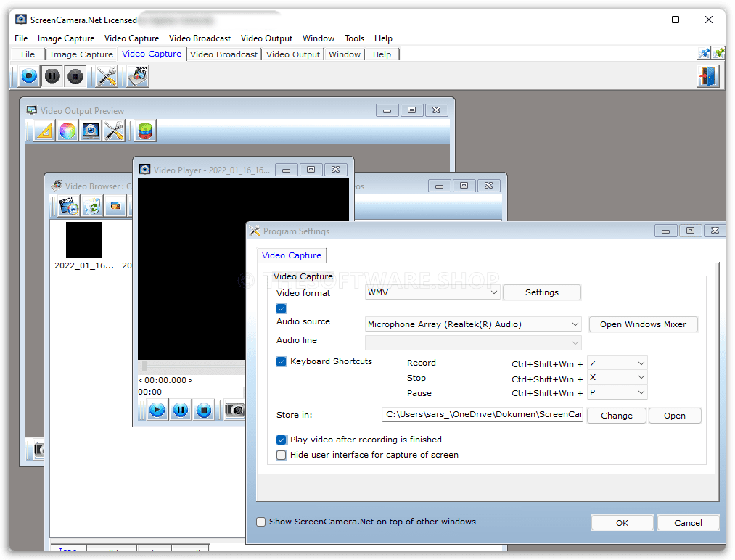This screenshot has width=735, height=560.
Task: Enable Hide user interface for capture of screen
Action: click(282, 456)
